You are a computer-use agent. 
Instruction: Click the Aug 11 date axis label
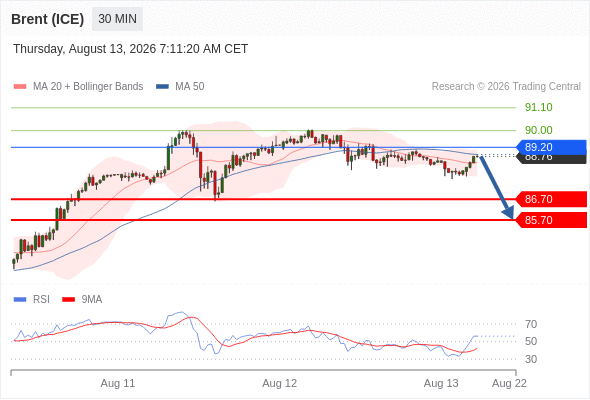(x=118, y=383)
